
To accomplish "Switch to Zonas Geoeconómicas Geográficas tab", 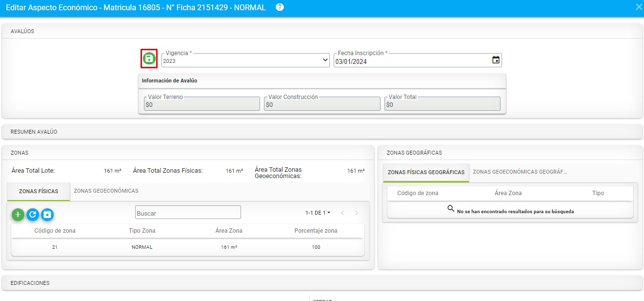I will tap(520, 172).
